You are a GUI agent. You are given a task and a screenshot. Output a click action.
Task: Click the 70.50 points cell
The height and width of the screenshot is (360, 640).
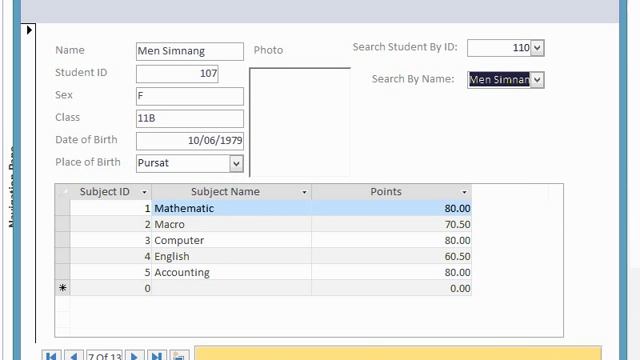coord(391,224)
